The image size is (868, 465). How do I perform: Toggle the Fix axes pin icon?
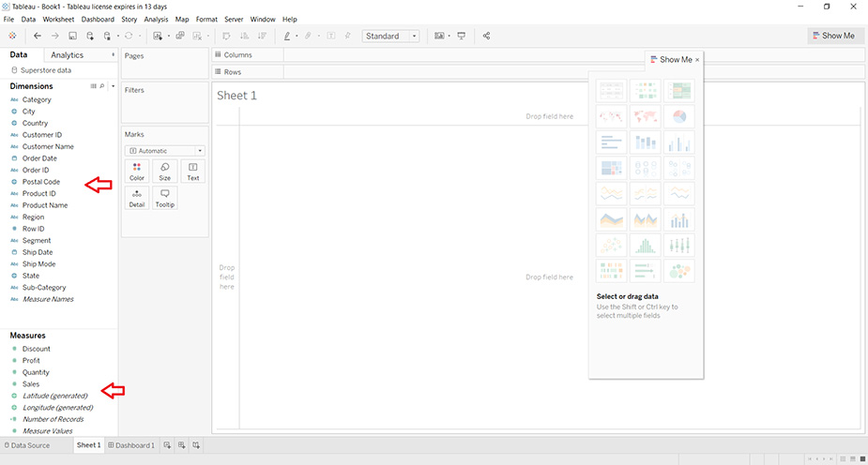(347, 36)
